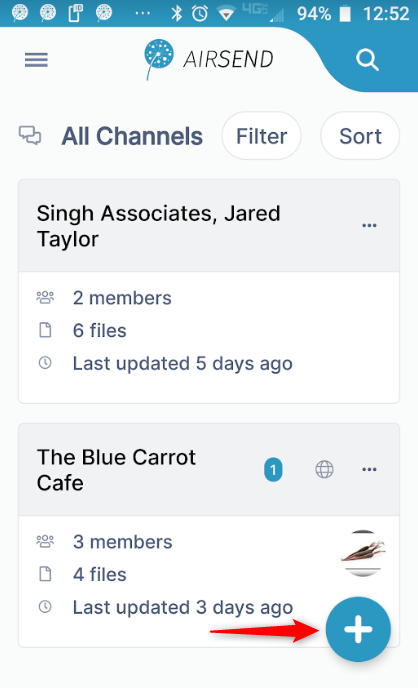418x688 pixels.
Task: Click the 4 files entry
Action: click(100, 574)
